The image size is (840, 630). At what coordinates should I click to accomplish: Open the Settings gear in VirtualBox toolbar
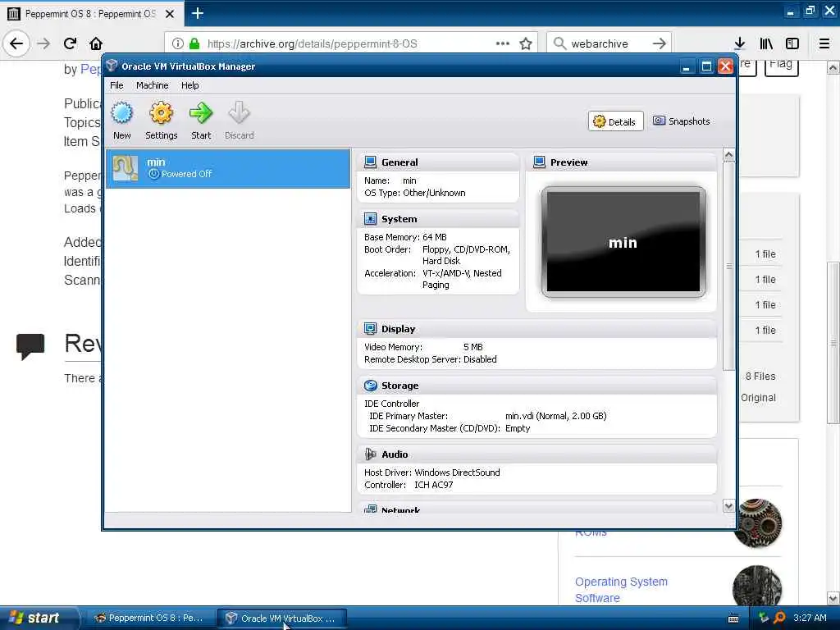pyautogui.click(x=161, y=121)
